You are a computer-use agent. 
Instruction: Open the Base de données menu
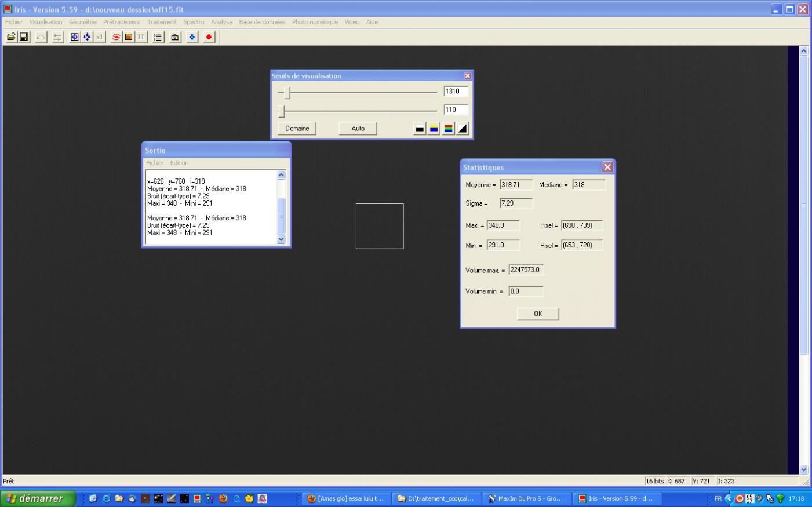click(262, 22)
